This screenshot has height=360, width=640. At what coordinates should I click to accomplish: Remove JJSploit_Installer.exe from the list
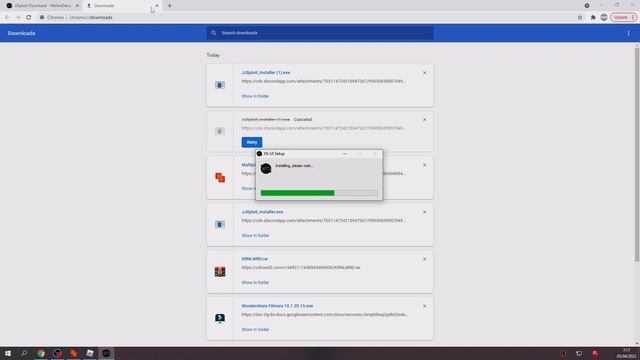coord(424,212)
